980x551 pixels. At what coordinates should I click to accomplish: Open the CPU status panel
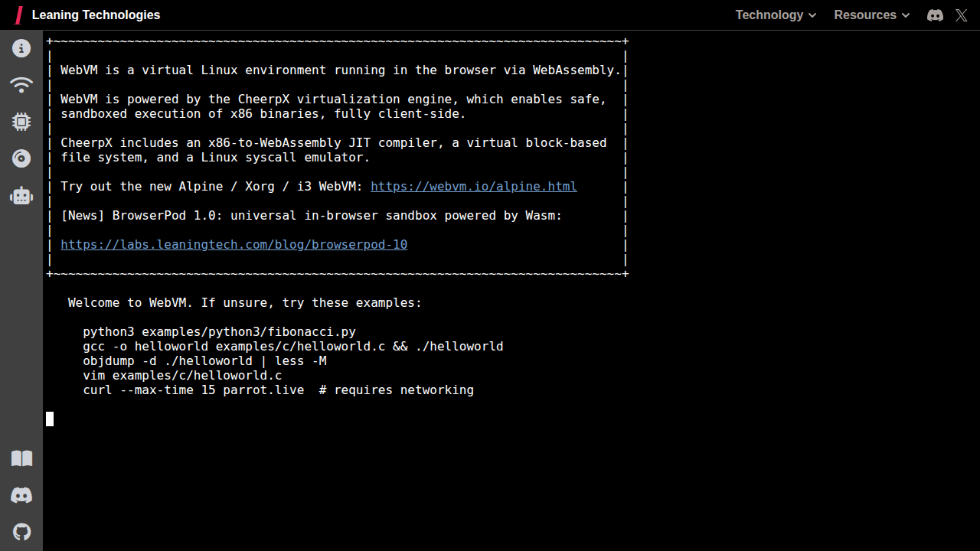point(21,122)
